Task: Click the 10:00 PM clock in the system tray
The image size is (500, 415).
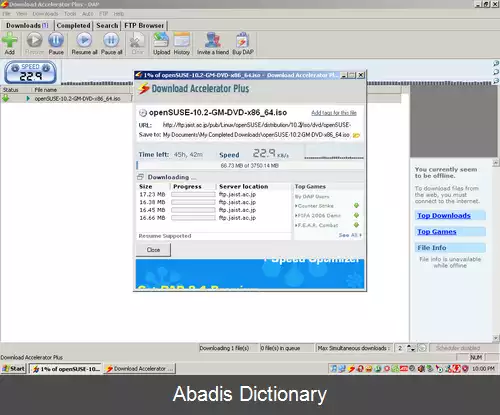Action: point(483,369)
